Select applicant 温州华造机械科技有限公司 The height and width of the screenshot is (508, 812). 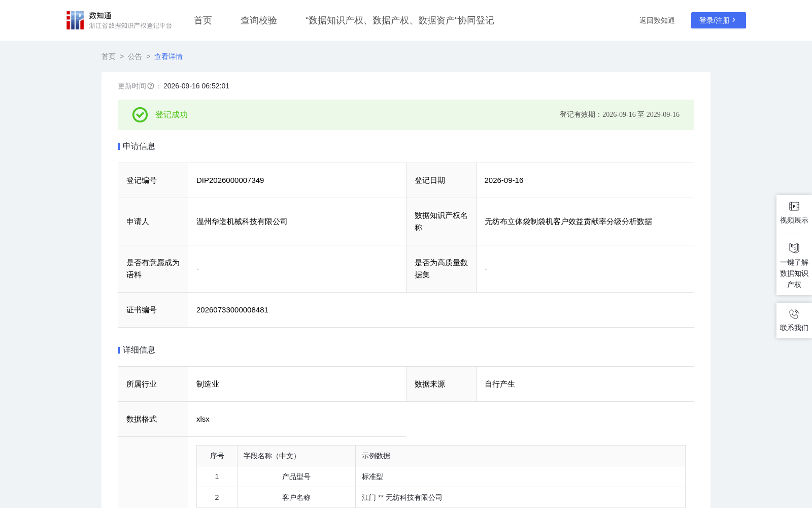242,221
